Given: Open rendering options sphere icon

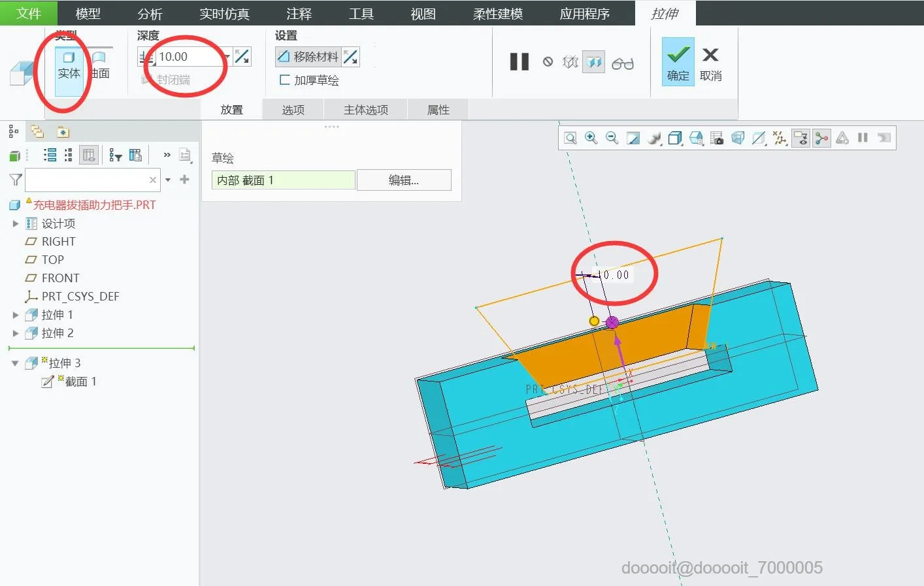Looking at the screenshot, I should pos(654,138).
